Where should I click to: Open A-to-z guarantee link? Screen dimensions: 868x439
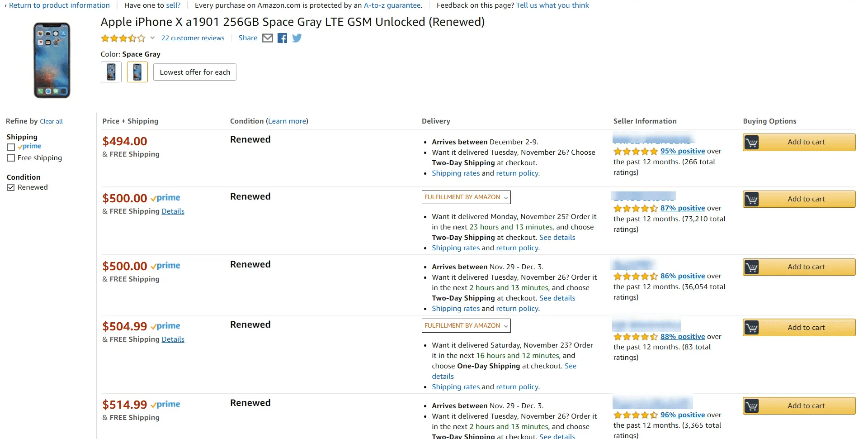pos(392,5)
